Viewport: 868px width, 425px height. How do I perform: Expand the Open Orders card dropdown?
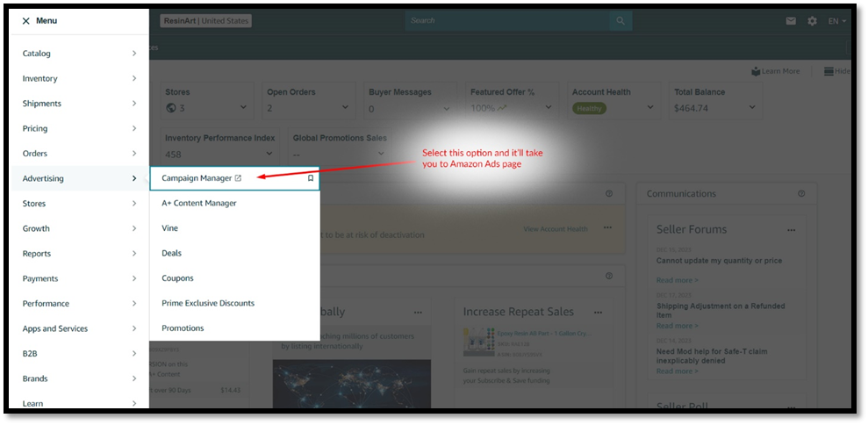pyautogui.click(x=345, y=107)
